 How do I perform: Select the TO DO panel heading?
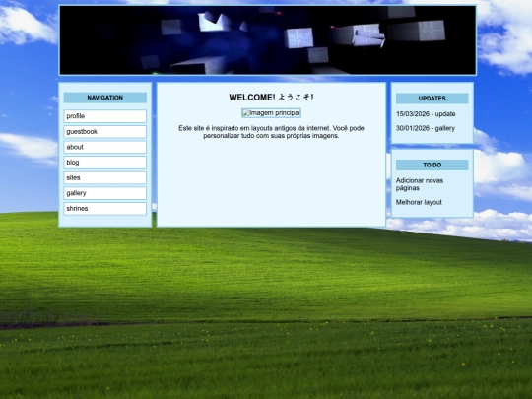point(432,165)
